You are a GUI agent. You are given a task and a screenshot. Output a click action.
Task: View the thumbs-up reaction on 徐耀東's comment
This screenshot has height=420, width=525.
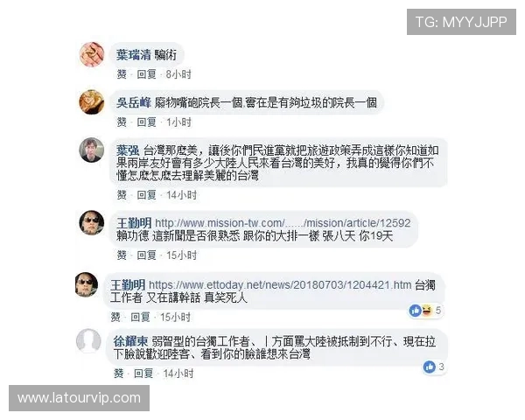(430, 367)
